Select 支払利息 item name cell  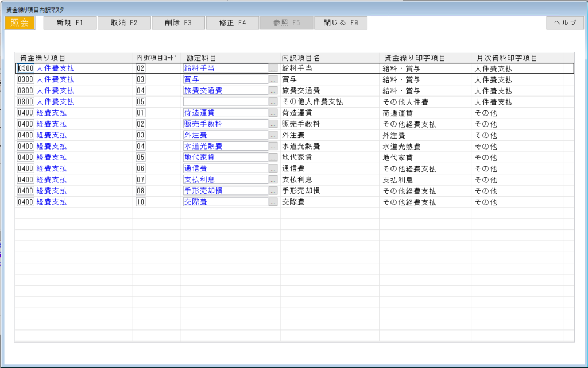point(330,179)
